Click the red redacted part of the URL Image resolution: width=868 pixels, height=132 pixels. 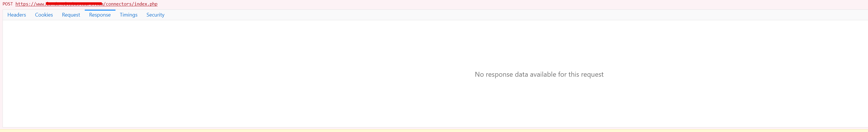click(74, 4)
